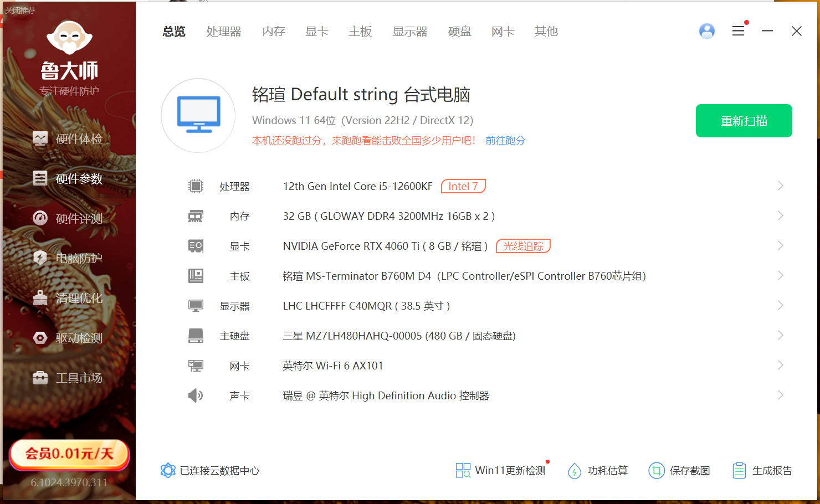Image resolution: width=820 pixels, height=504 pixels.
Task: Open the 功耗估算 tool
Action: point(598,470)
